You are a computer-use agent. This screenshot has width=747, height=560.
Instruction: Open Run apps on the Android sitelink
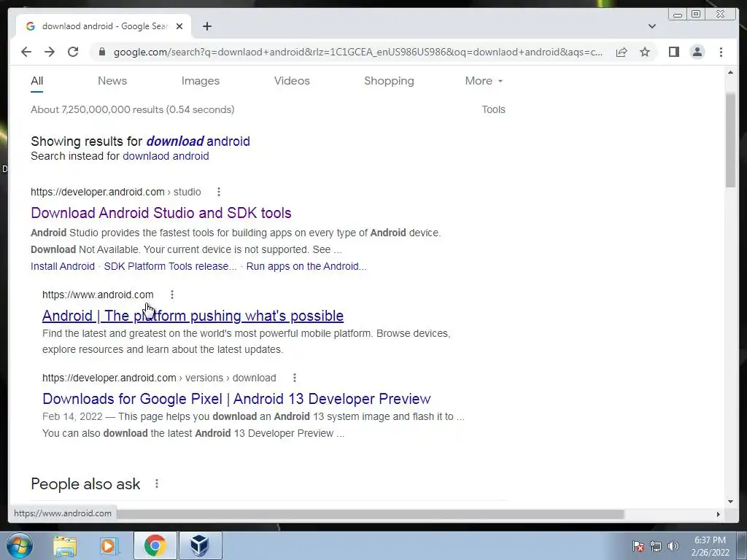coord(306,266)
